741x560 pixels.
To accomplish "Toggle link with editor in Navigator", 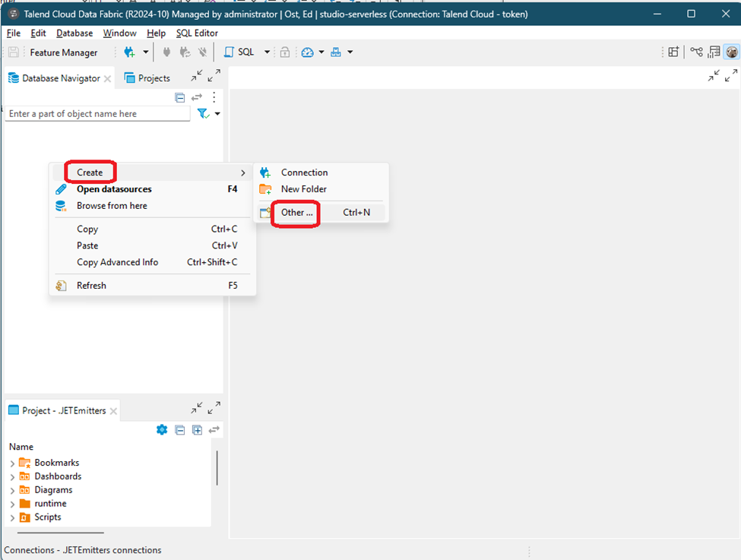I will tap(197, 97).
